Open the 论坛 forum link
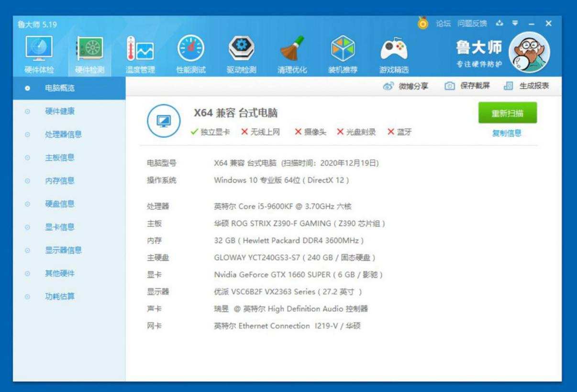Image resolution: width=577 pixels, height=392 pixels. (x=444, y=23)
